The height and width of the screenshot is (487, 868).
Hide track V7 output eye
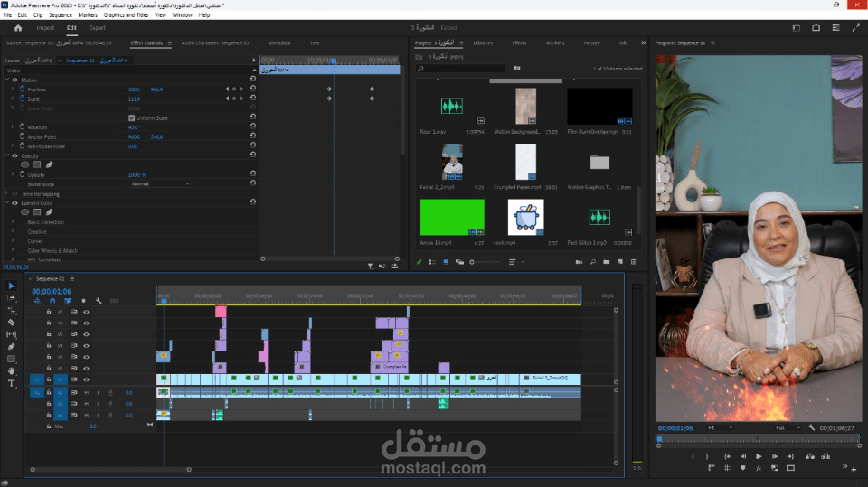click(86, 312)
